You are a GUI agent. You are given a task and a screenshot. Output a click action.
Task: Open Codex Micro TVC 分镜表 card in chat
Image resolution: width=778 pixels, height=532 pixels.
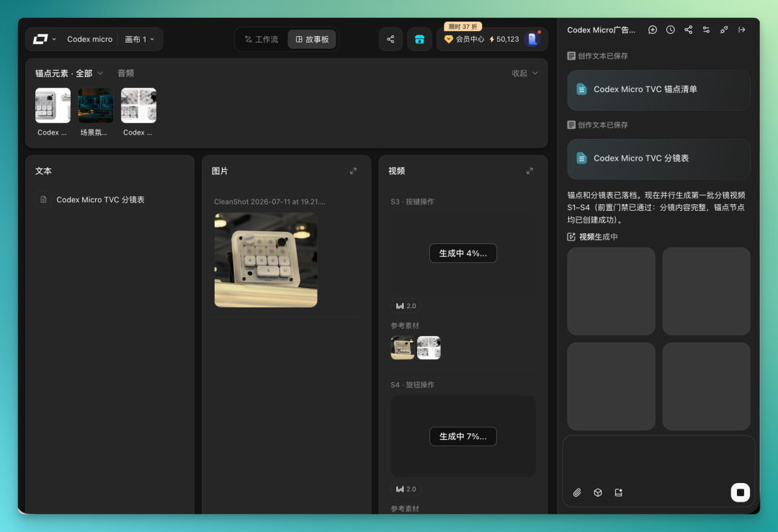tap(658, 158)
